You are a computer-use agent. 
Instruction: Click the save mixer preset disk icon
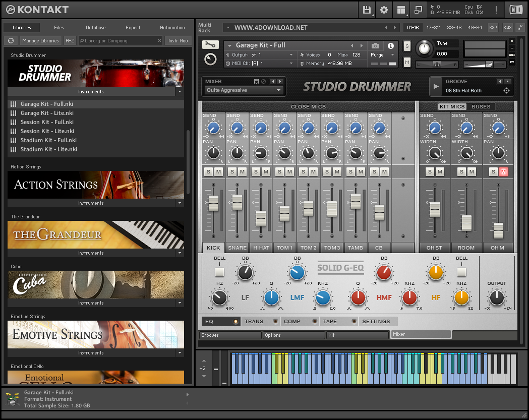point(256,81)
